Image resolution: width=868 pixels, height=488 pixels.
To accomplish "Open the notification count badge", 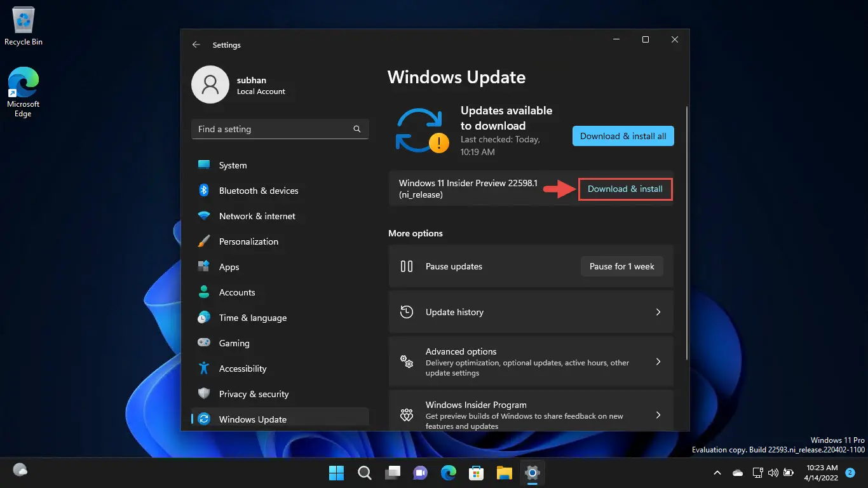I will point(850,473).
